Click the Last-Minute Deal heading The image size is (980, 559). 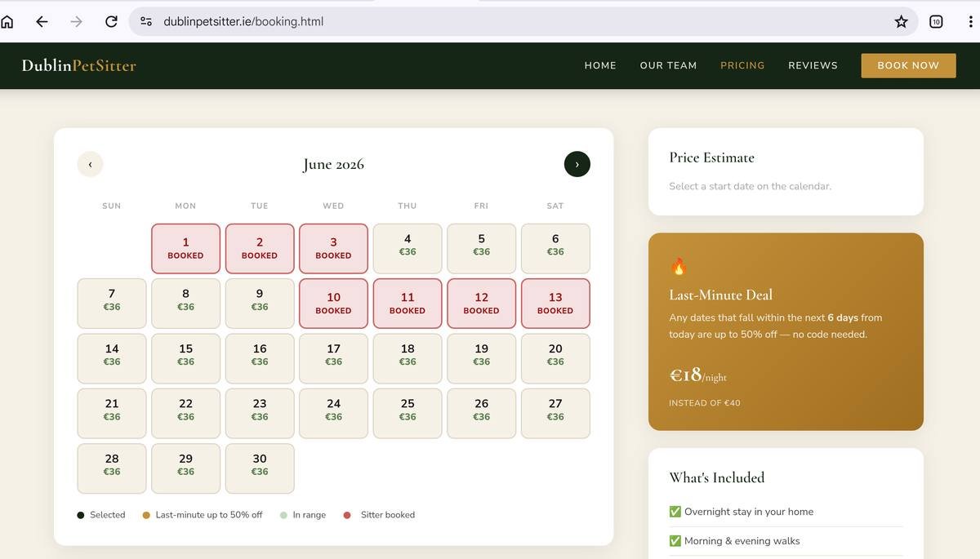click(720, 295)
